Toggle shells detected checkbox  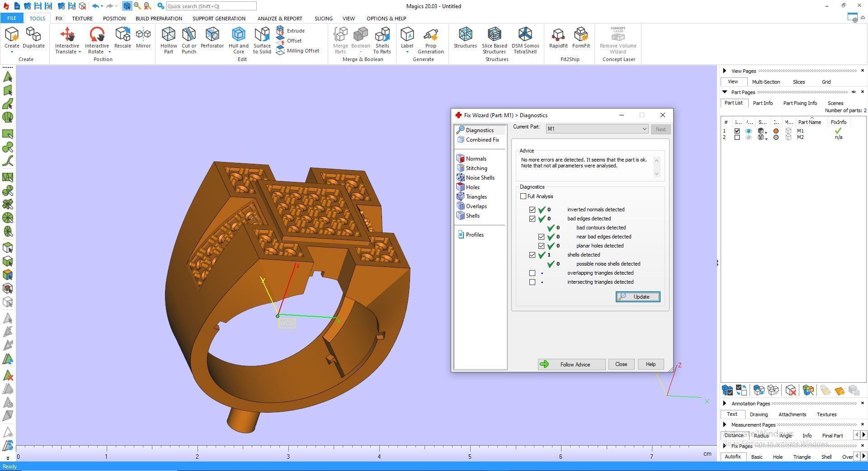(x=532, y=255)
